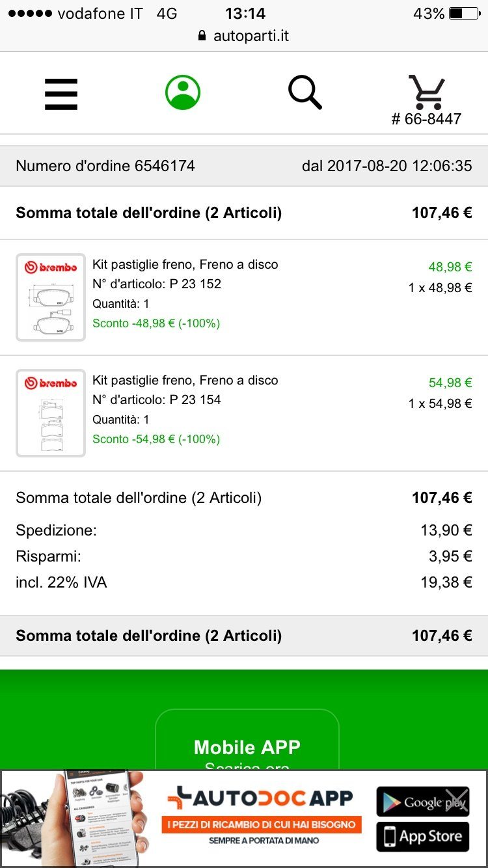Screen dimensions: 488x868
Task: Tap the cart number # 66-8447
Action: [x=426, y=119]
